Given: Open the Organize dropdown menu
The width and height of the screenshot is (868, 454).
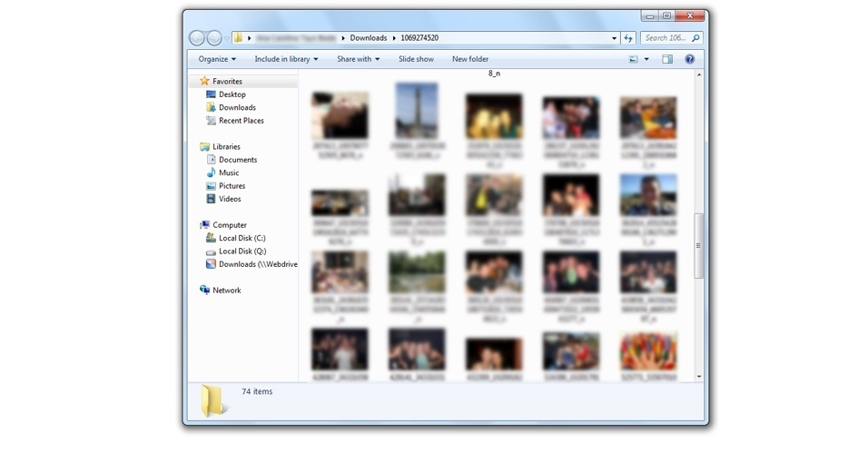Looking at the screenshot, I should [x=217, y=59].
